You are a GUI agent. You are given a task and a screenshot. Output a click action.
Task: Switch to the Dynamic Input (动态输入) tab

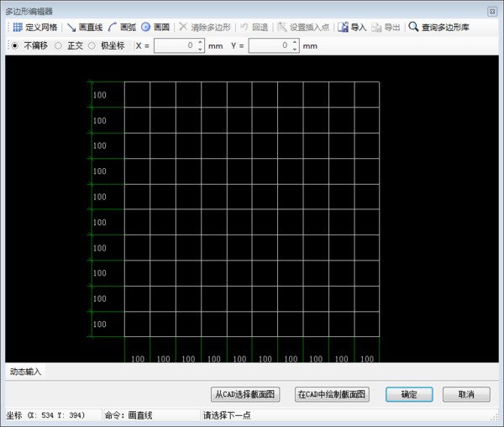tap(25, 371)
